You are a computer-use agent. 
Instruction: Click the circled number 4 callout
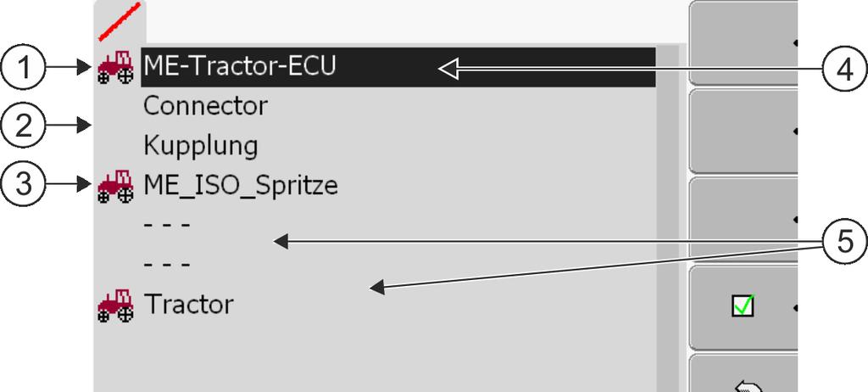pyautogui.click(x=844, y=68)
